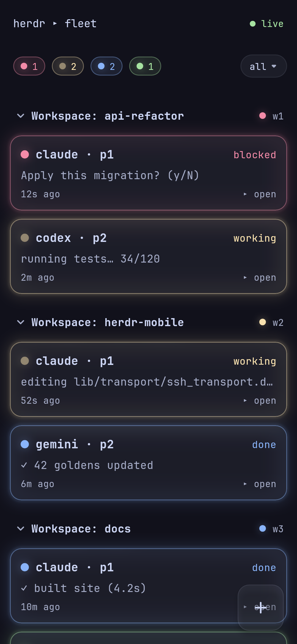
Task: Click the gemini p2 blue status dot
Action: tap(25, 444)
